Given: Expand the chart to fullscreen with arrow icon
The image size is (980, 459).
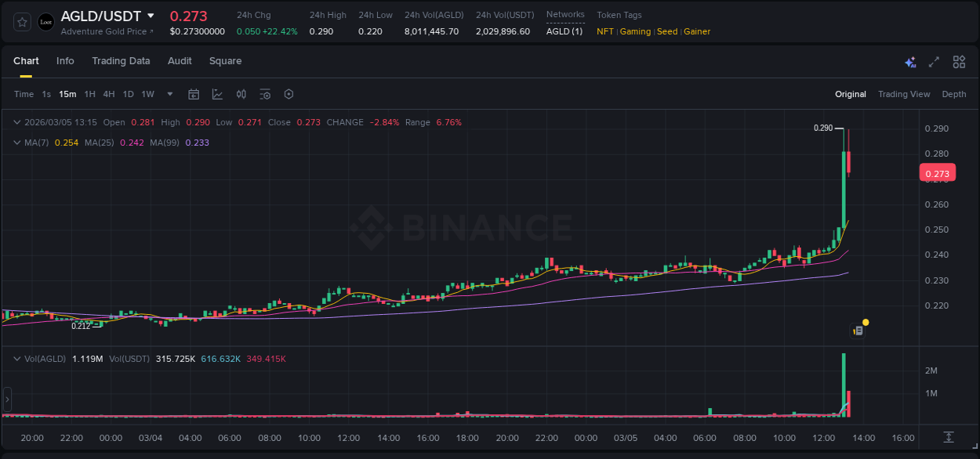Looking at the screenshot, I should (x=933, y=61).
